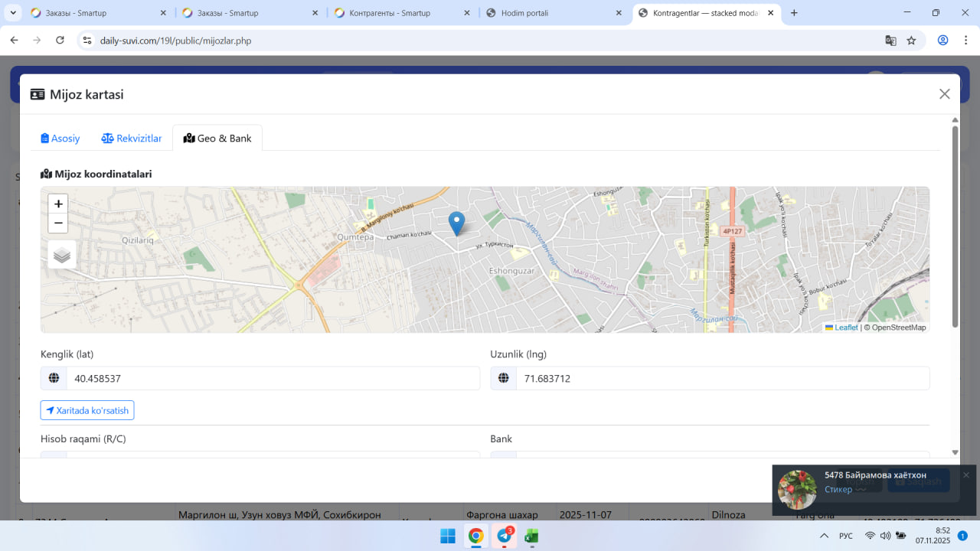Viewport: 980px width, 551px height.
Task: Zoom out on the map
Action: (58, 223)
